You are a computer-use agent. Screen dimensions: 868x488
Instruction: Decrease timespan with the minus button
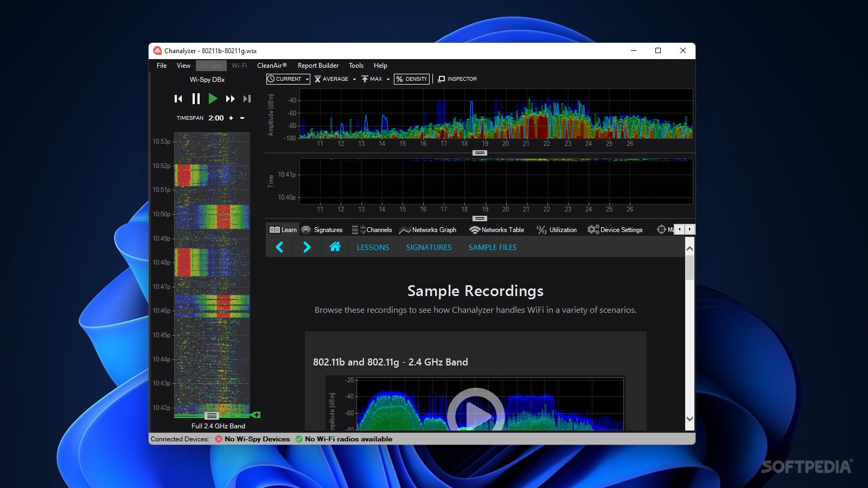coord(242,118)
